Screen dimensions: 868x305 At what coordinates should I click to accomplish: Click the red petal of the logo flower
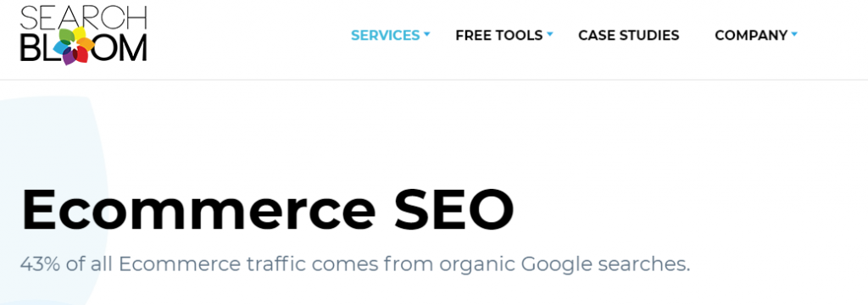81,54
